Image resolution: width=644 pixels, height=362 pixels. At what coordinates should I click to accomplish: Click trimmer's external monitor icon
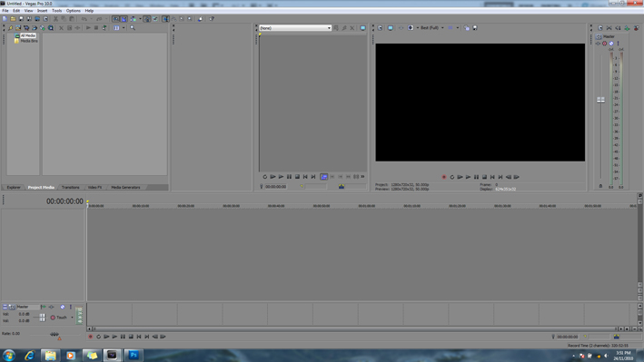362,28
